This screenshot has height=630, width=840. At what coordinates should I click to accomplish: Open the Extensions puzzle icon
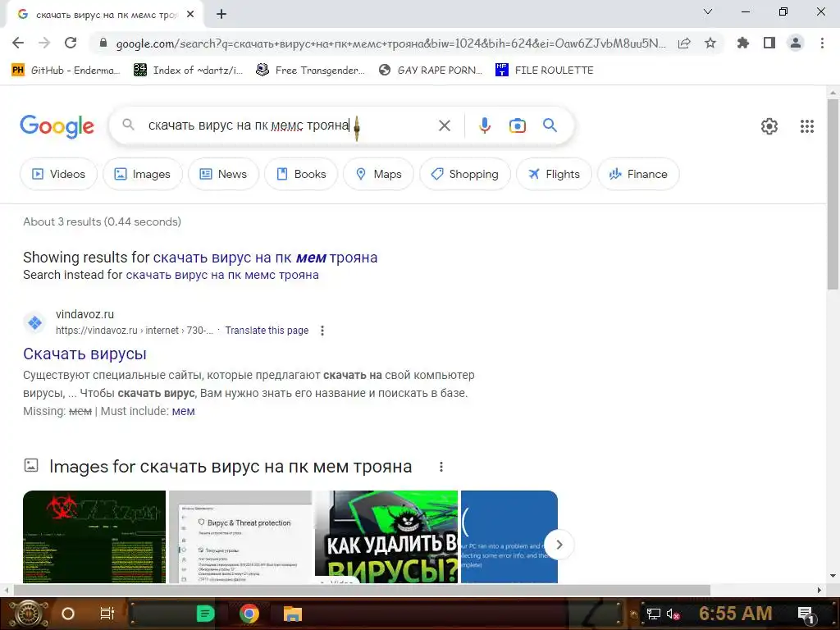pyautogui.click(x=743, y=43)
